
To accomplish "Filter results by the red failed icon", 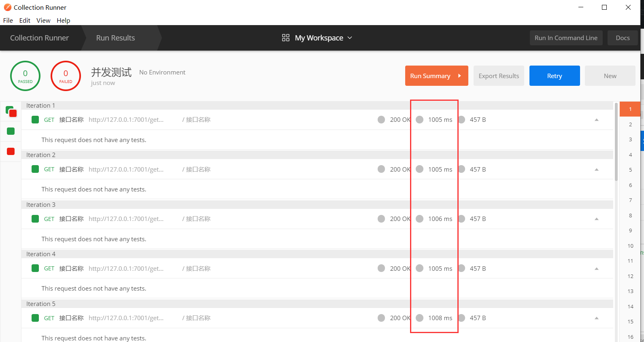I will [11, 151].
